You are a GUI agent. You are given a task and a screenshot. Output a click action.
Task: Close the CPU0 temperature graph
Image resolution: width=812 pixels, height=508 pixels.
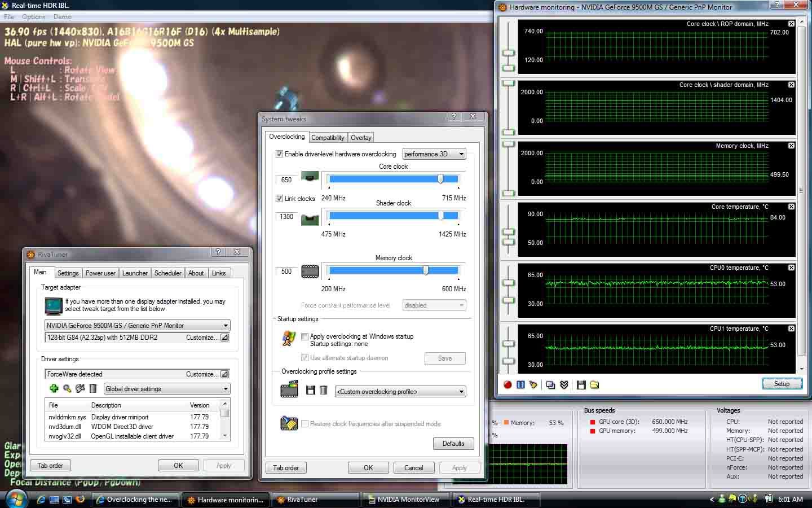[791, 268]
